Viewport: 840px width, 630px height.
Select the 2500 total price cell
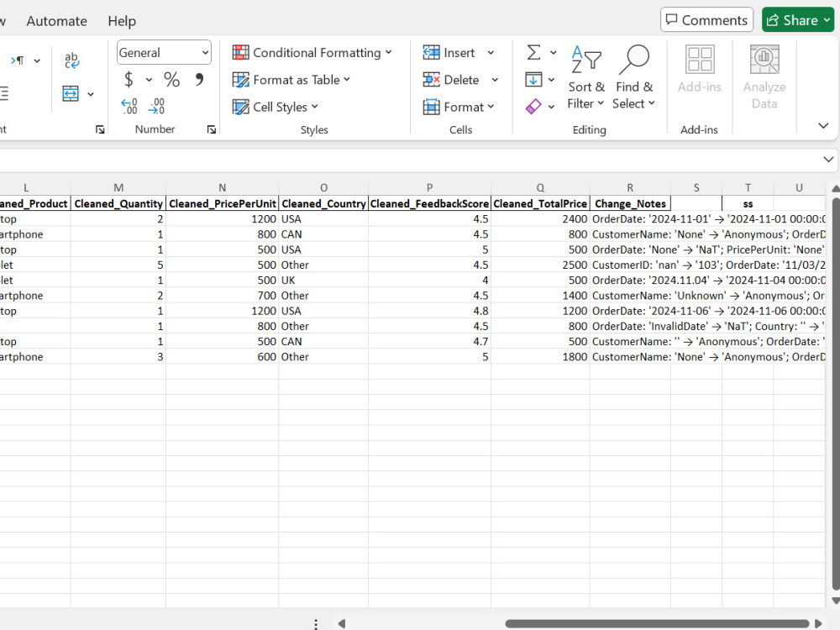click(540, 265)
